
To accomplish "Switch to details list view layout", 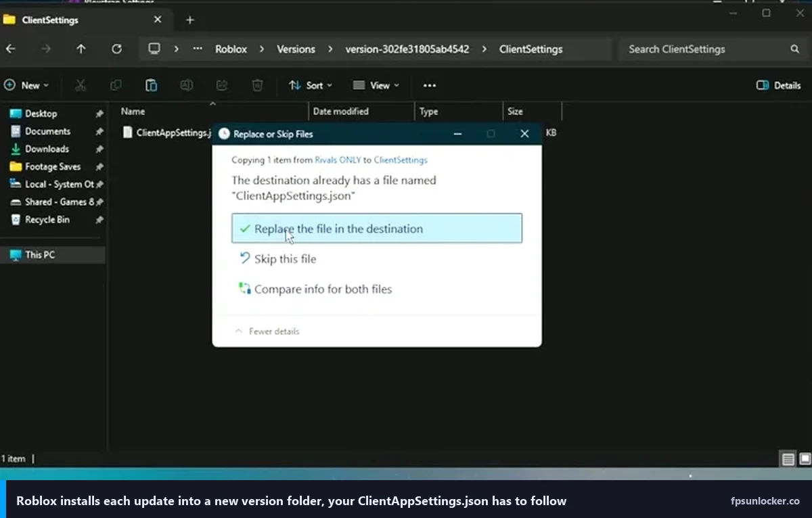I will tap(788, 459).
